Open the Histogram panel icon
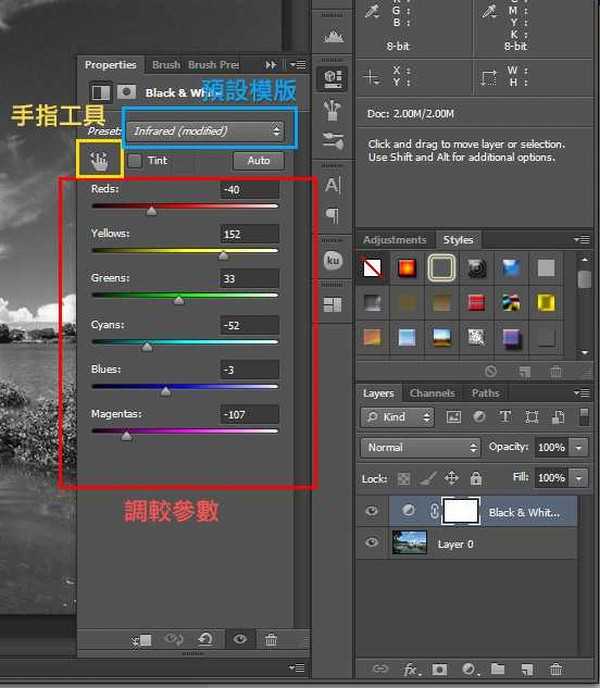The width and height of the screenshot is (600, 688). click(x=333, y=35)
